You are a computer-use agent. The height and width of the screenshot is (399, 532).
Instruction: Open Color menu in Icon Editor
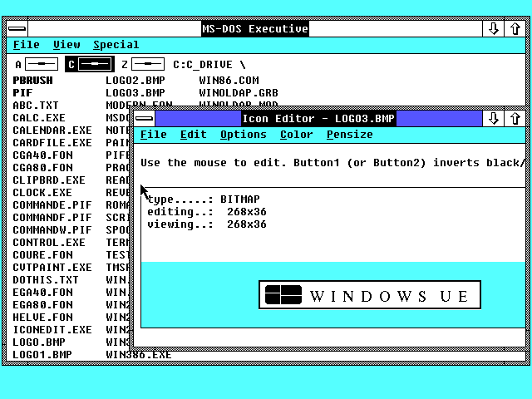[296, 135]
